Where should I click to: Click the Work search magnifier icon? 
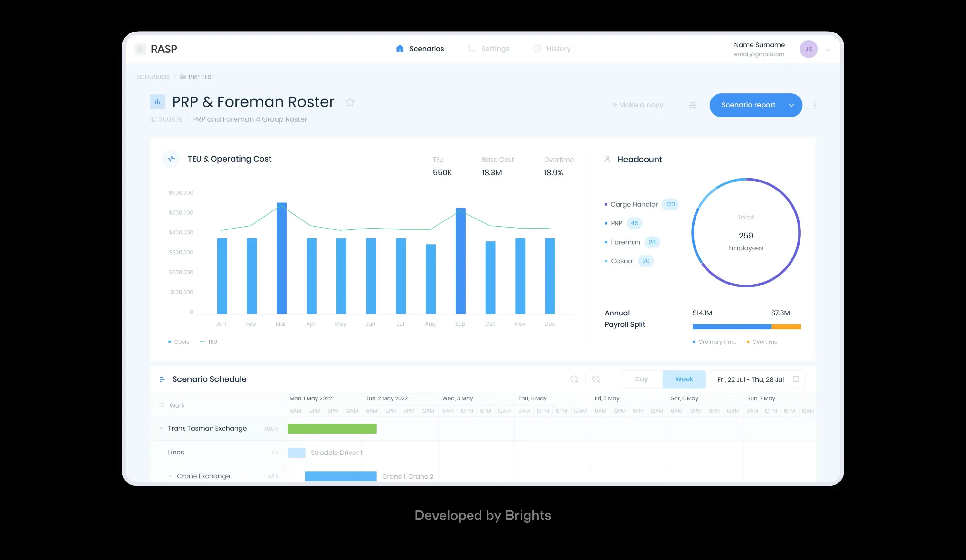[x=162, y=405]
